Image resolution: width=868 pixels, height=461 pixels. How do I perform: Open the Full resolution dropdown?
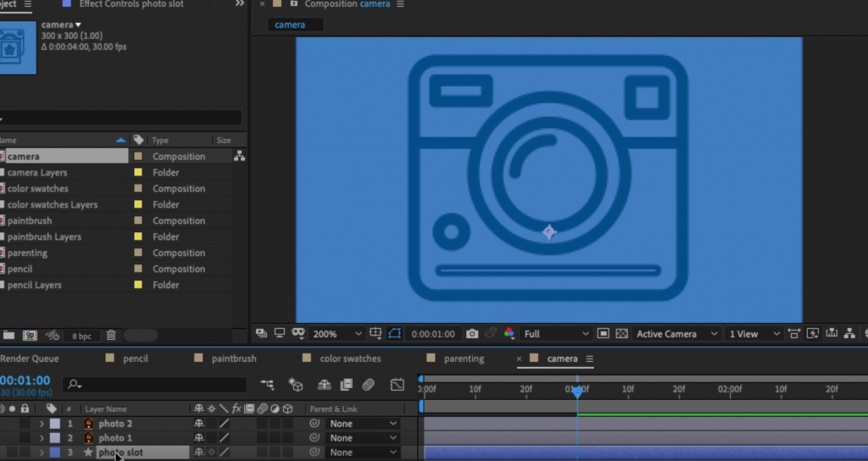click(x=556, y=334)
